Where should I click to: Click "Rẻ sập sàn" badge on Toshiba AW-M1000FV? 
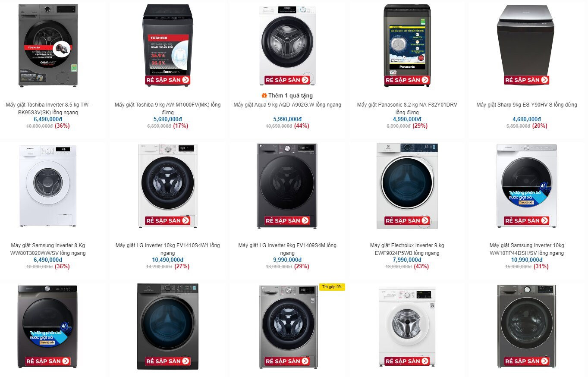tap(167, 80)
